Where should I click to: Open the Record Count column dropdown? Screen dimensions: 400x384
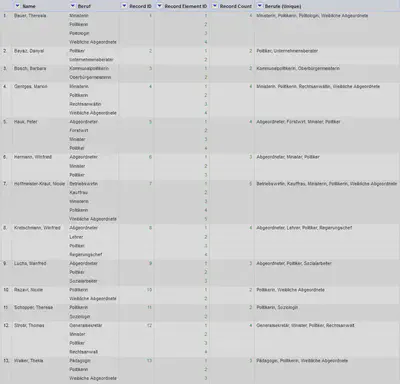215,6
